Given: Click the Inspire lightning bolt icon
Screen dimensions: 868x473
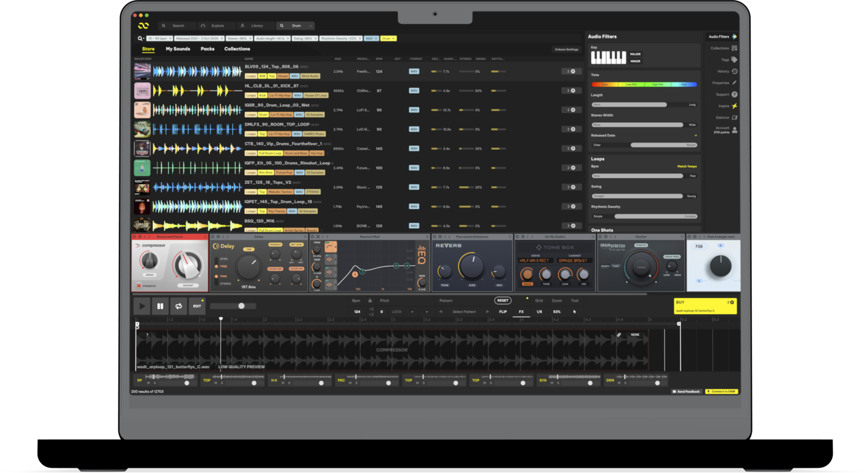Looking at the screenshot, I should 734,106.
